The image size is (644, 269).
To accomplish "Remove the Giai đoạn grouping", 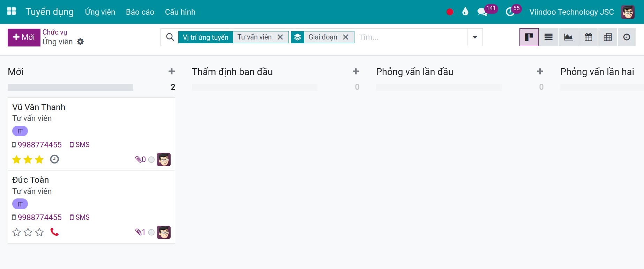I will 346,37.
